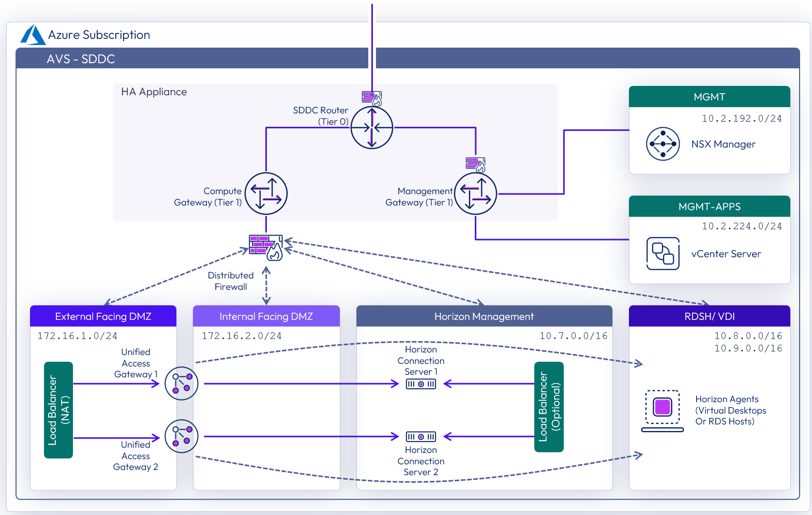
Task: Select the Unified Access Gateway 1 icon
Action: click(181, 384)
